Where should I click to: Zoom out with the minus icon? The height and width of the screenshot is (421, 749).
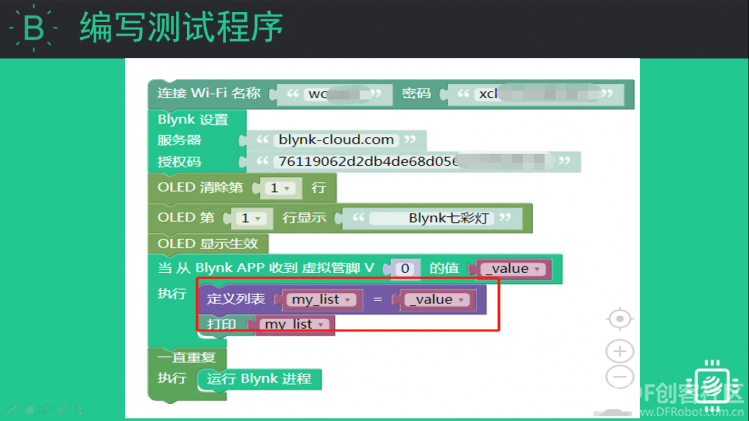coord(620,377)
